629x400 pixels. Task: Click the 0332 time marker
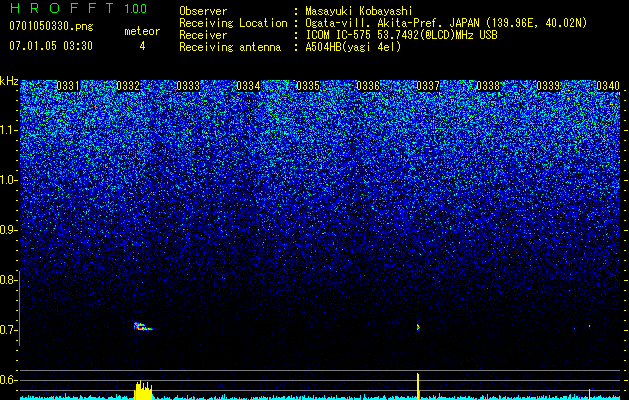128,86
